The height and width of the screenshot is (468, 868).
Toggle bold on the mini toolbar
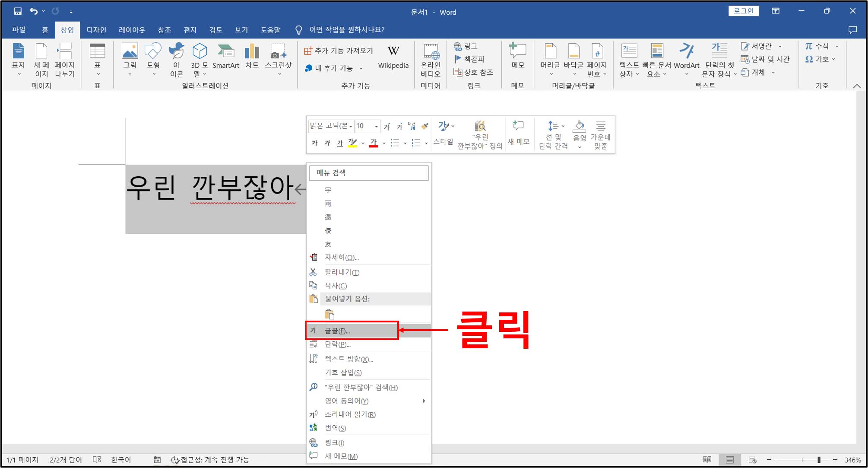(x=315, y=143)
